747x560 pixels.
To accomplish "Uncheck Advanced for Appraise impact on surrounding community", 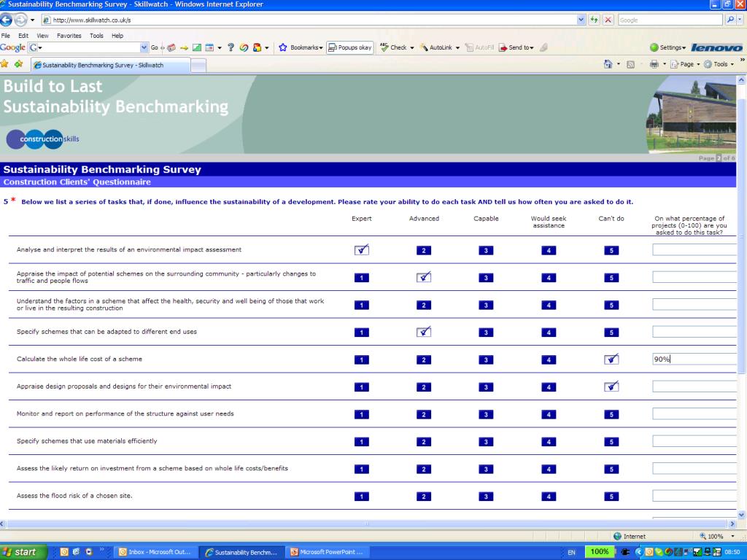I will click(424, 277).
